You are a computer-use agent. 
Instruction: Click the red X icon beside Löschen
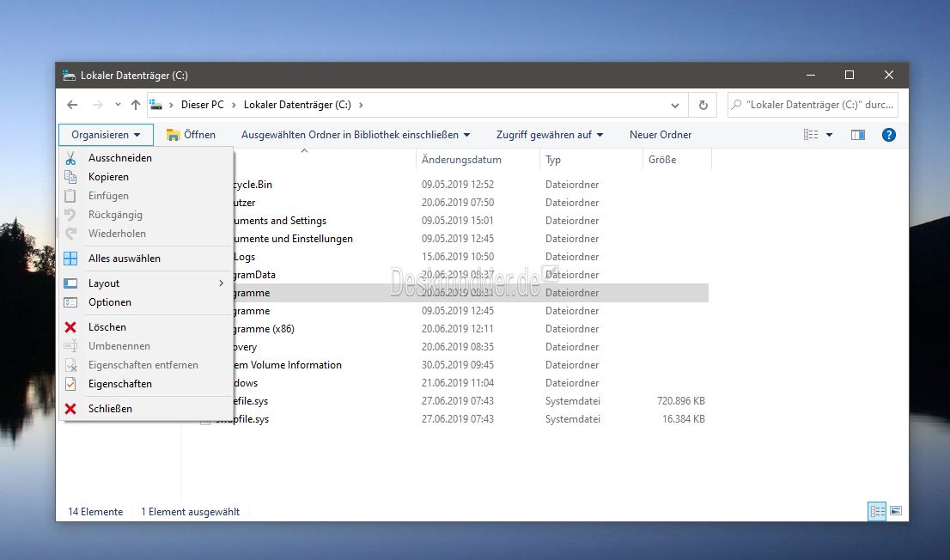(70, 327)
